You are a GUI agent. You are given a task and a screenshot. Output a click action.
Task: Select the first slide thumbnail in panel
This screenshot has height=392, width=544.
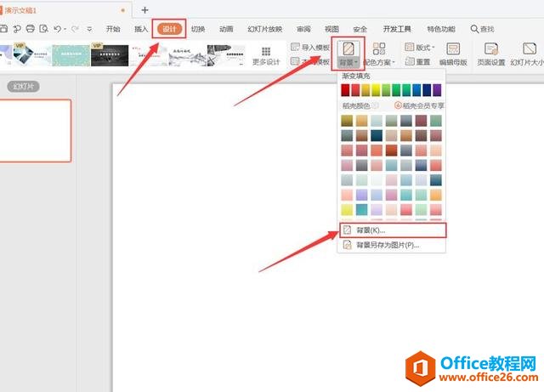pos(34,130)
